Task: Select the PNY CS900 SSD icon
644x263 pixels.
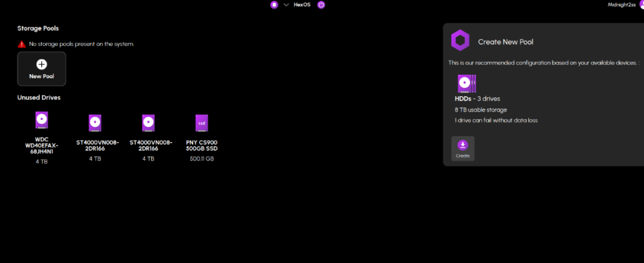Action: click(x=202, y=122)
